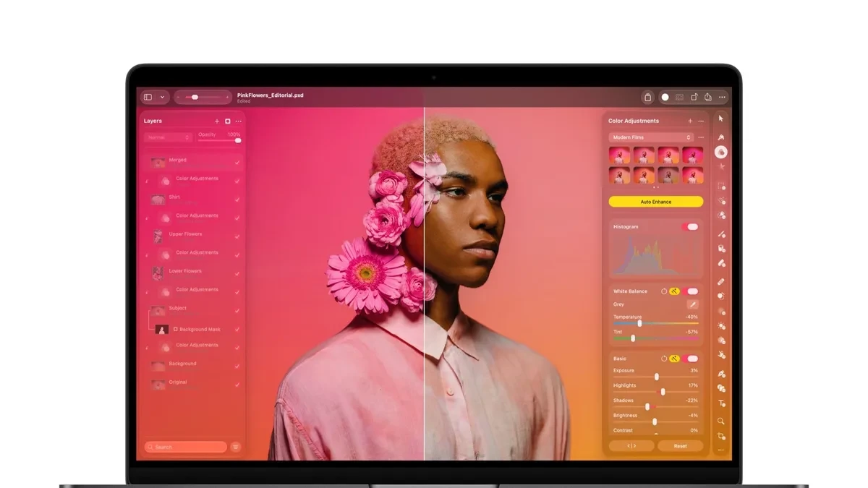Viewport: 868px width, 488px height.
Task: Select the Repair bandage tool
Action: coord(721,281)
